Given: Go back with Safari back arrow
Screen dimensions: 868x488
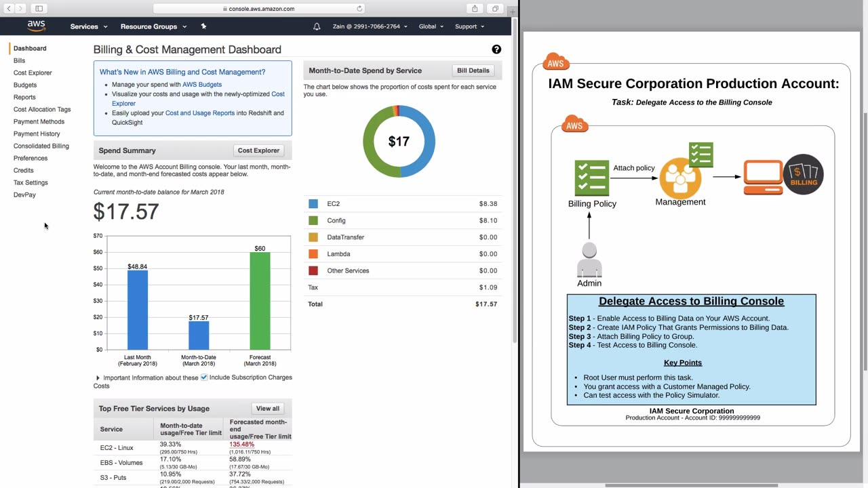Looking at the screenshot, I should tap(9, 8).
